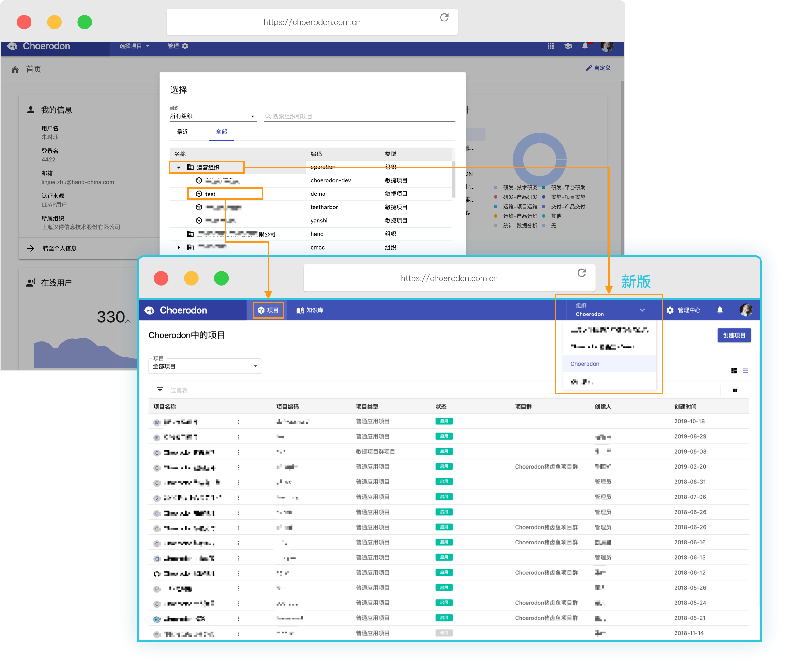Click the 研发-技术研究 legend dot
Image resolution: width=792 pixels, height=672 pixels.
tap(496, 187)
